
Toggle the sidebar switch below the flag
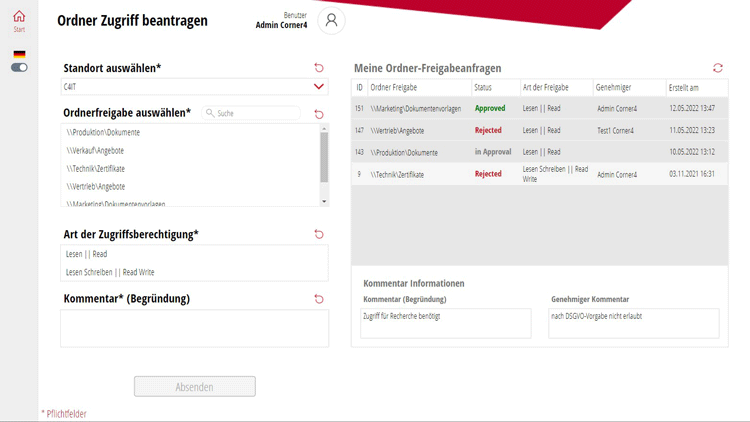tap(19, 67)
